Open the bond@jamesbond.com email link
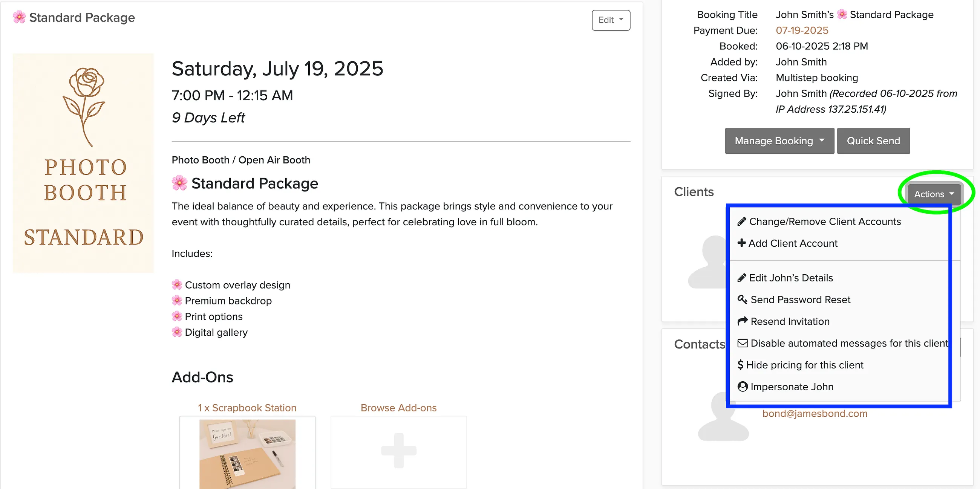The width and height of the screenshot is (980, 489). point(815,413)
